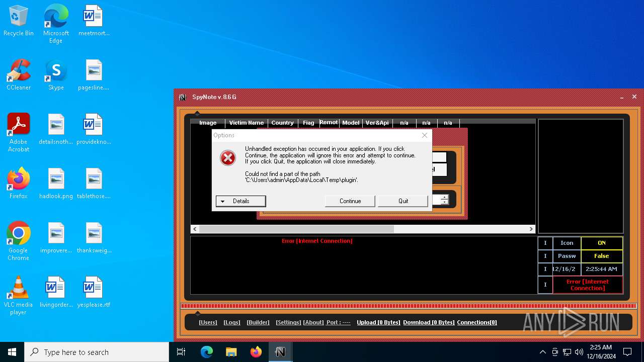The width and height of the screenshot is (644, 362).
Task: Launch Adobe Acrobat shortcut
Action: [x=19, y=133]
